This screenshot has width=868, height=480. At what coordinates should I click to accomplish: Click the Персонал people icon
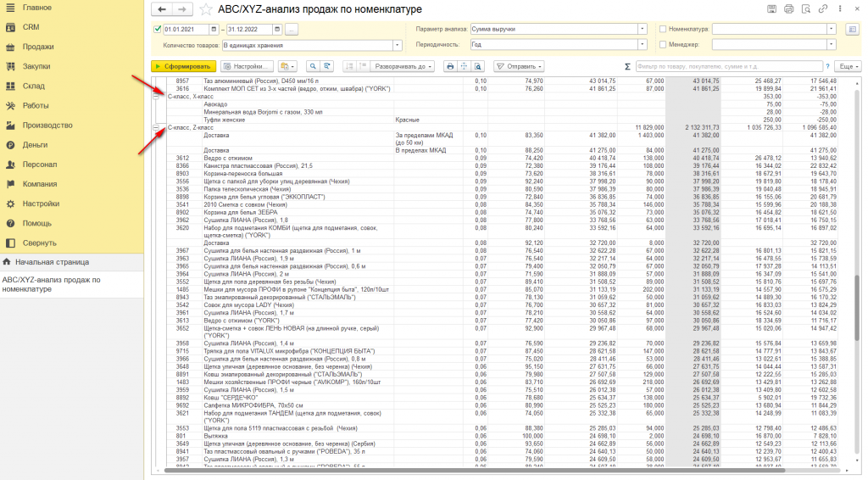[10, 165]
